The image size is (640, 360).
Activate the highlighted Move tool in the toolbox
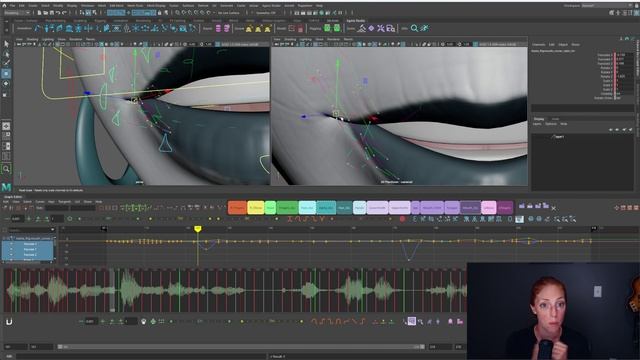6,73
